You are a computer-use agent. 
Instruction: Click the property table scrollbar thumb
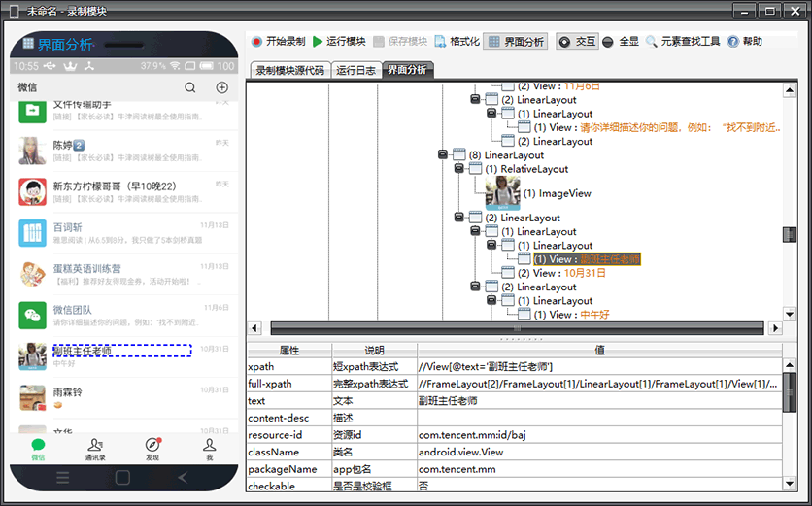[x=790, y=392]
